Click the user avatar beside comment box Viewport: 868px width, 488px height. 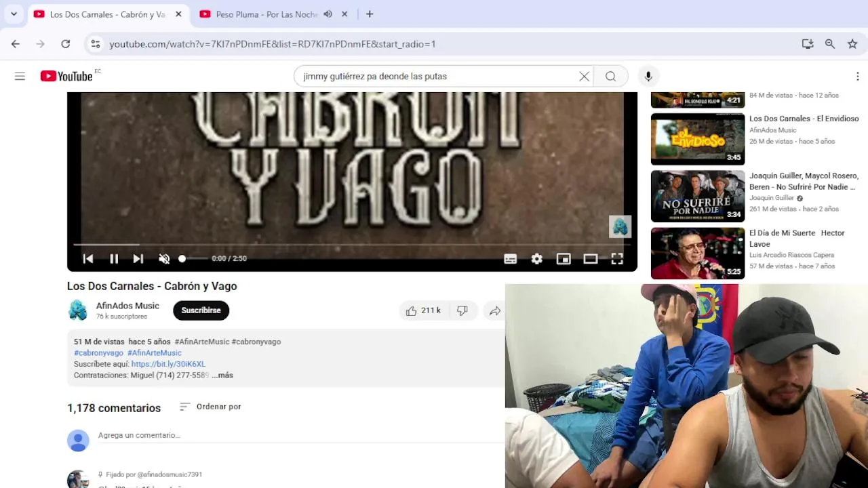pos(78,441)
